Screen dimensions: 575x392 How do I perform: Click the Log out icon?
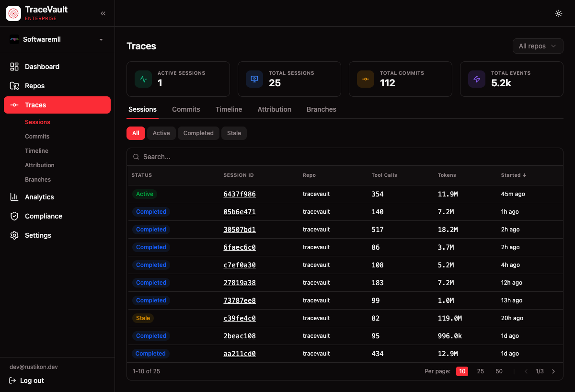pos(13,380)
